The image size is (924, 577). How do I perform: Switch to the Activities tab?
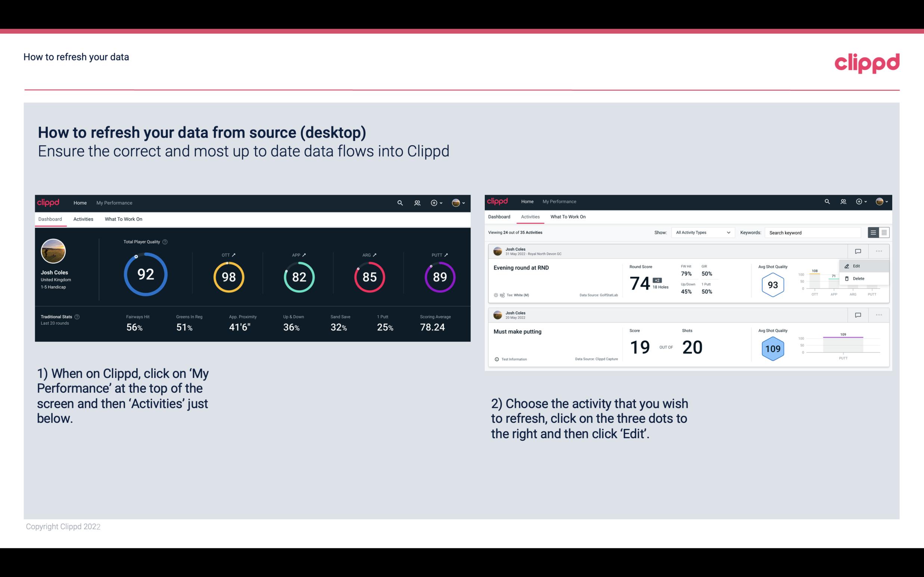point(83,219)
